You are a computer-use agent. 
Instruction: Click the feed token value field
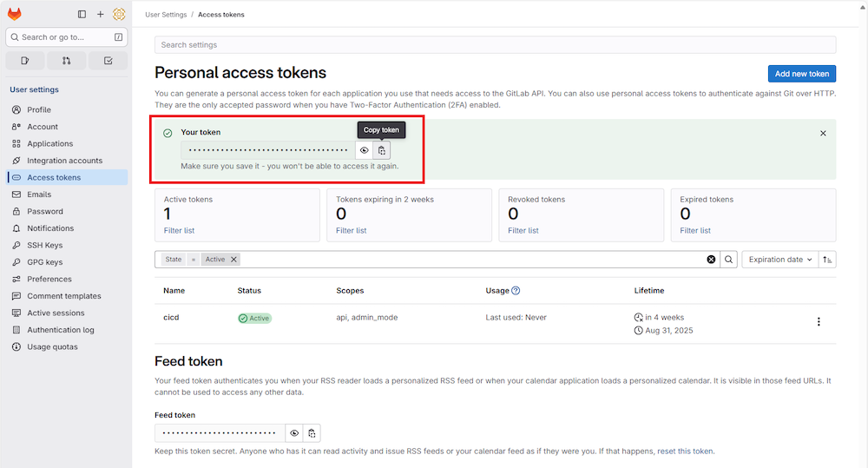point(220,433)
